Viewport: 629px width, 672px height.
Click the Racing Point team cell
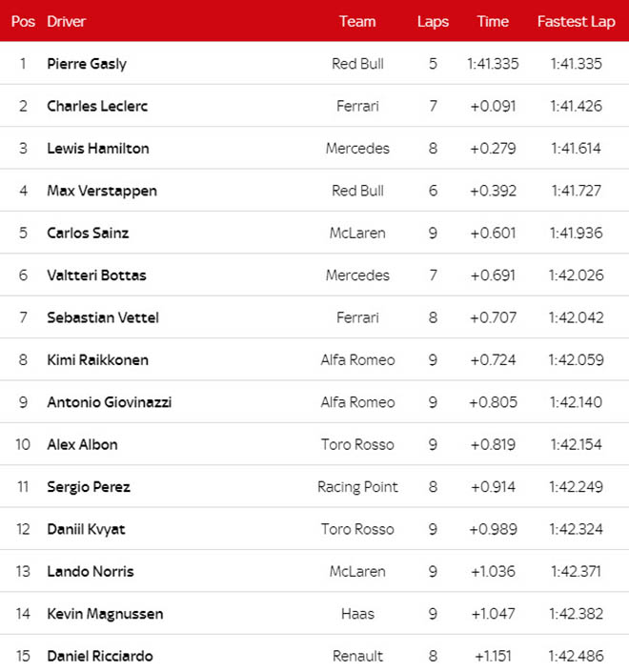(357, 487)
